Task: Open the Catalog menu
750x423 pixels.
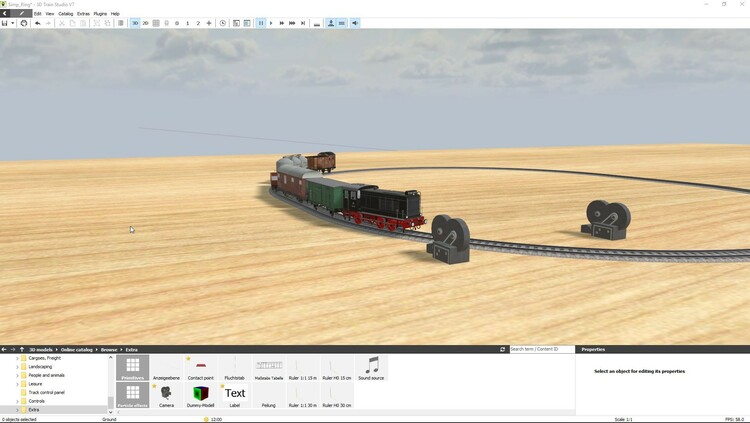Action: 66,14
